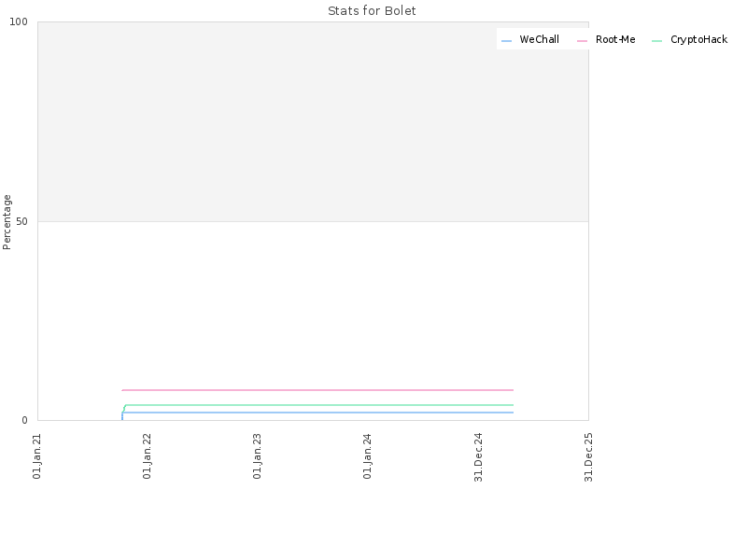
Task: Click the WeChall blue legend swatch
Action: point(506,41)
